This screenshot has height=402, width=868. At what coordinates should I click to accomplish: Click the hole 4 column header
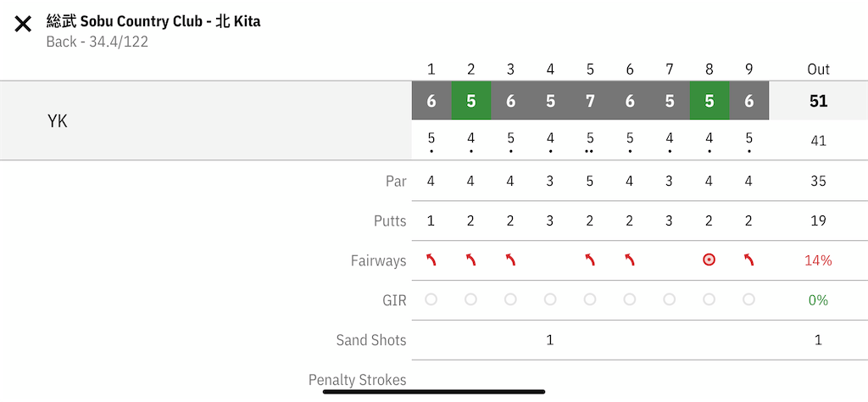pyautogui.click(x=550, y=70)
